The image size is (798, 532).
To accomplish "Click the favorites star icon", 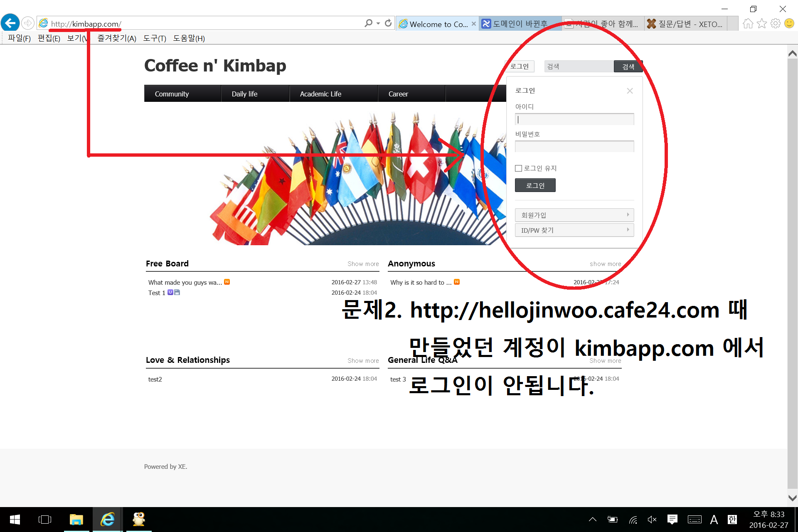I will (762, 24).
